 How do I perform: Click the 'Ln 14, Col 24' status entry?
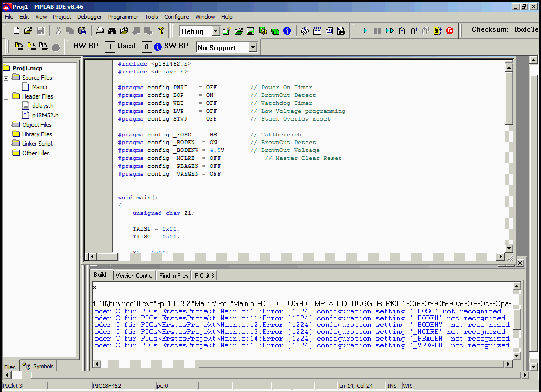[x=362, y=385]
